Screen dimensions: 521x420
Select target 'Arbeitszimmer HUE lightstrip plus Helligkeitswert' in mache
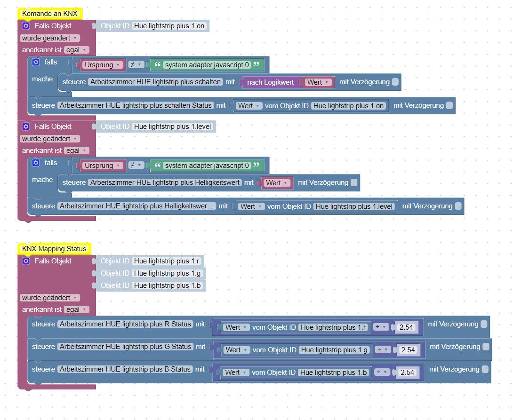165,182
